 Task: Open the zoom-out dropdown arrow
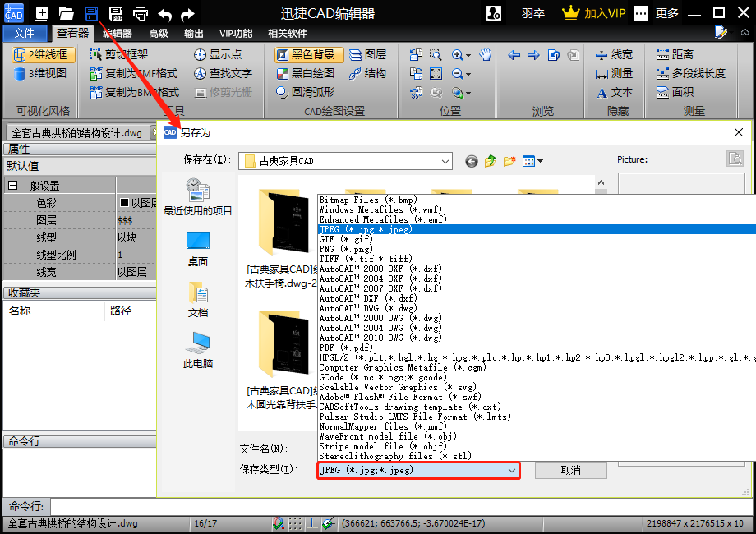[468, 74]
